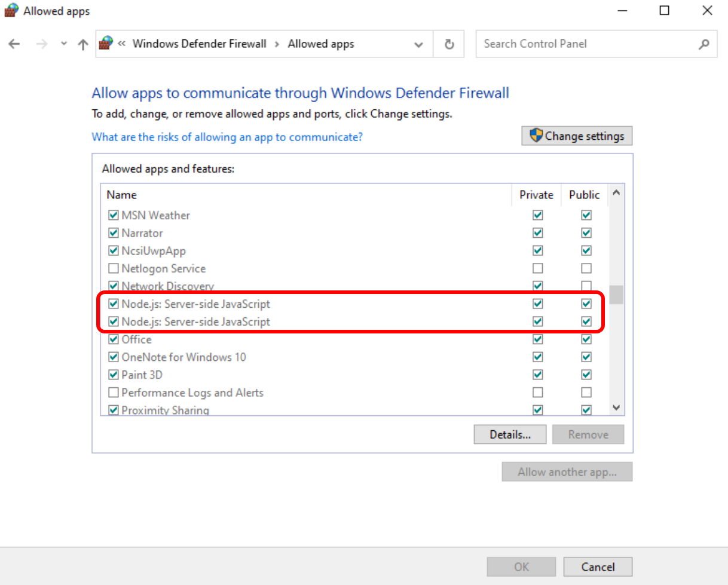Click the apps list scrollbar up arrow
Image resolution: width=728 pixels, height=585 pixels.
point(616,192)
